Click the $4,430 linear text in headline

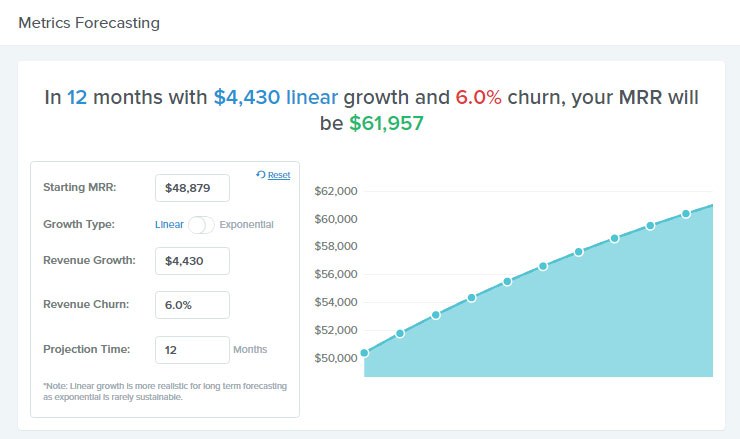tap(276, 97)
